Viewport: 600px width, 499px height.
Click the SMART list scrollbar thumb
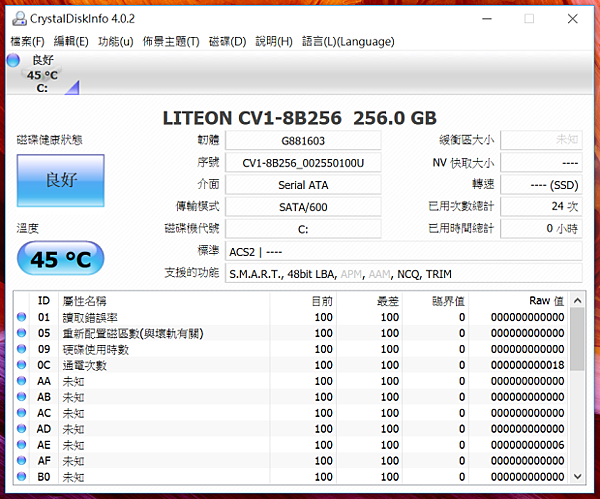point(577,339)
